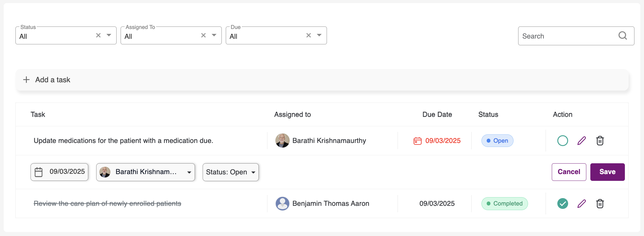Edit the Update medications task with pencil icon
This screenshot has width=644, height=236.
click(x=581, y=141)
